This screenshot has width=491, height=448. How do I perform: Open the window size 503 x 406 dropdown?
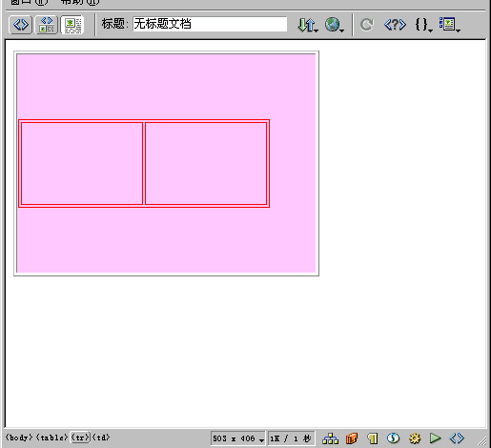pos(237,438)
